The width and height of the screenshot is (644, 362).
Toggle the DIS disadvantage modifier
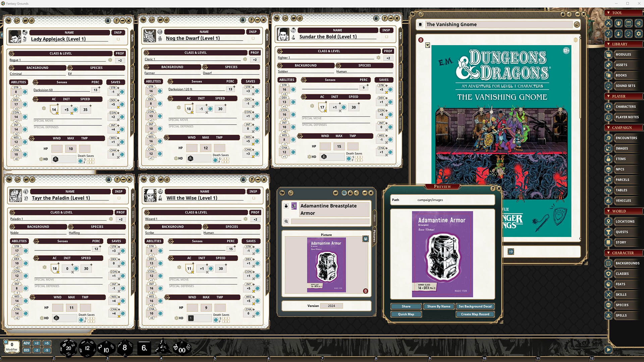[26, 350]
